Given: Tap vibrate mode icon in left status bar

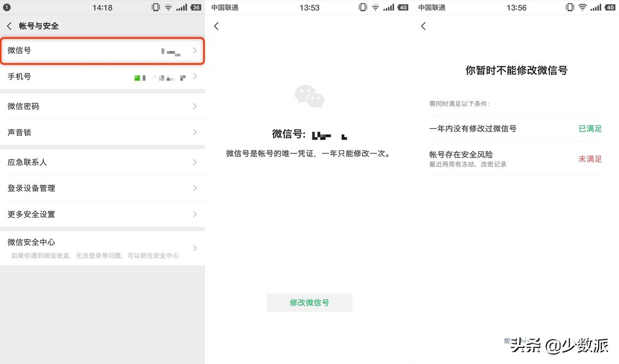Looking at the screenshot, I should 156,8.
